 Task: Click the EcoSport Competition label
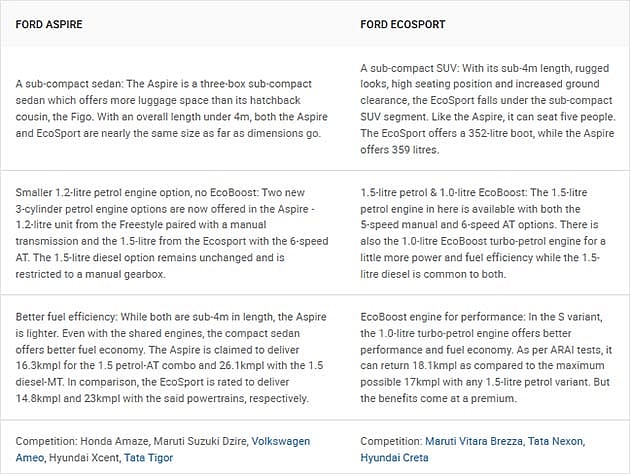[x=391, y=441]
